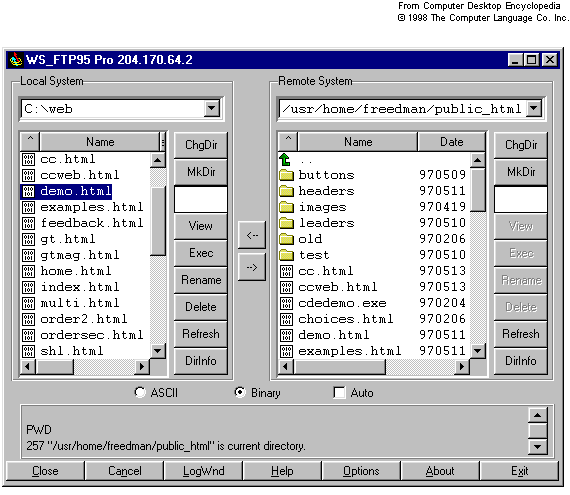Click the file icon beside remote demo.html

coord(286,335)
